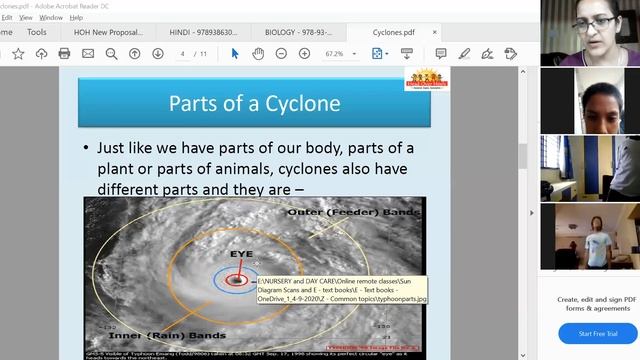Click the upload to cloud icon
The width and height of the screenshot is (640, 360).
pos(41,54)
